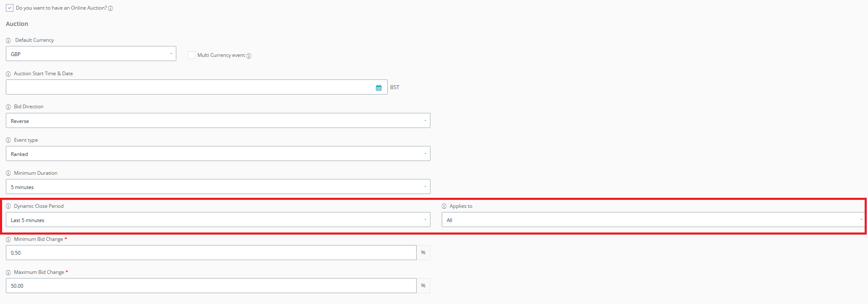Click the Minimum Bid Change input field

211,253
